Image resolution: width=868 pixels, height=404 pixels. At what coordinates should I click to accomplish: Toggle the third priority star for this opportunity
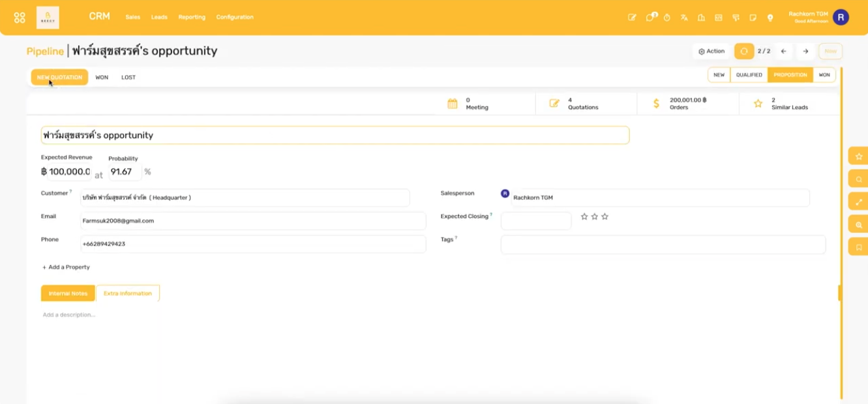click(605, 216)
